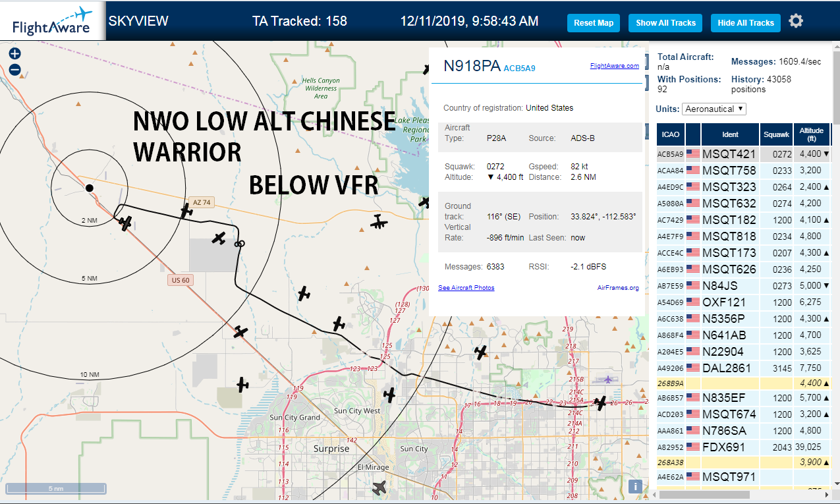This screenshot has width=840, height=504.
Task: Click altitude 39,025 in the FDX691 row
Action: (x=808, y=447)
